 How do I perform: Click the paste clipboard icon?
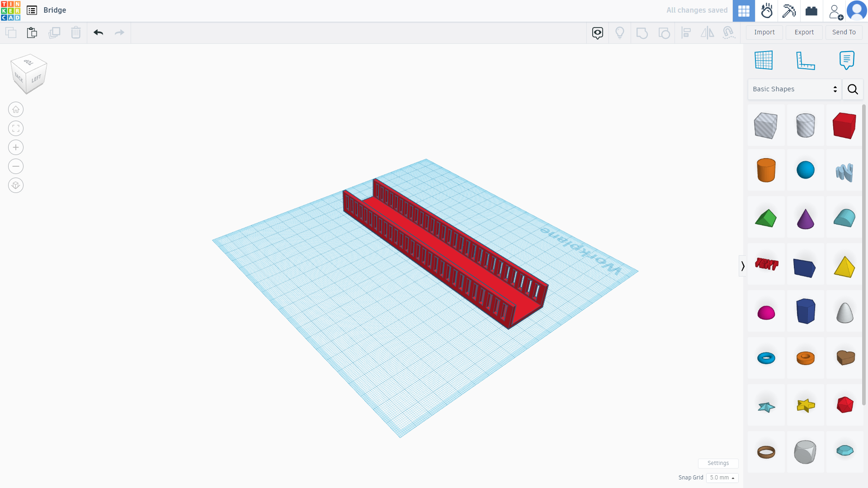coord(32,33)
